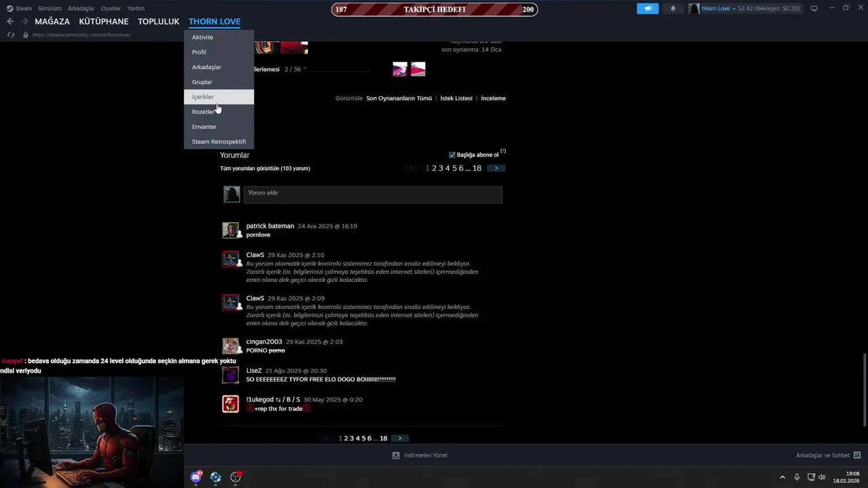868x488 pixels.
Task: View all comments link (103 yorum)
Action: 265,168
